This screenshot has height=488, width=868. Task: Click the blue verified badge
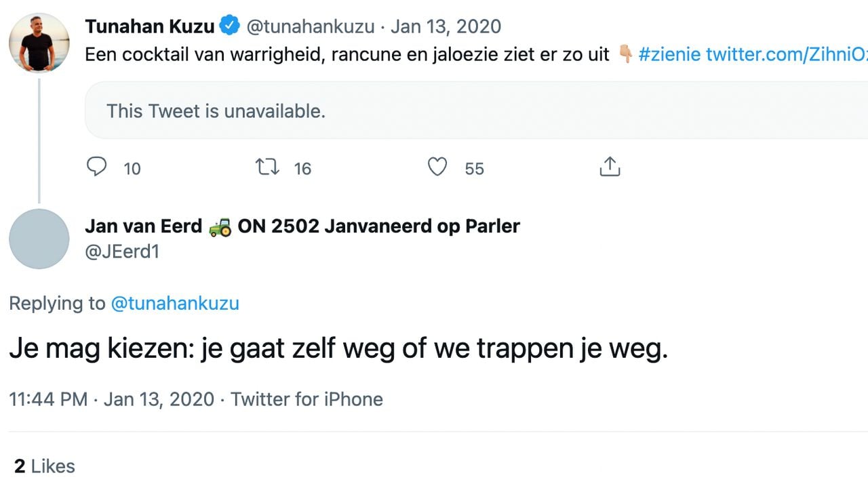point(231,26)
